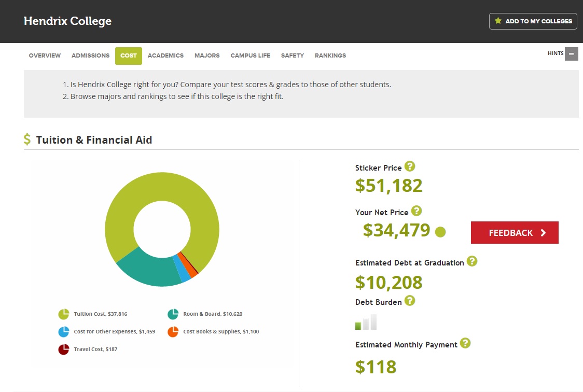Click the $34,479 net price value
Image resolution: width=583 pixels, height=392 pixels.
coord(396,230)
